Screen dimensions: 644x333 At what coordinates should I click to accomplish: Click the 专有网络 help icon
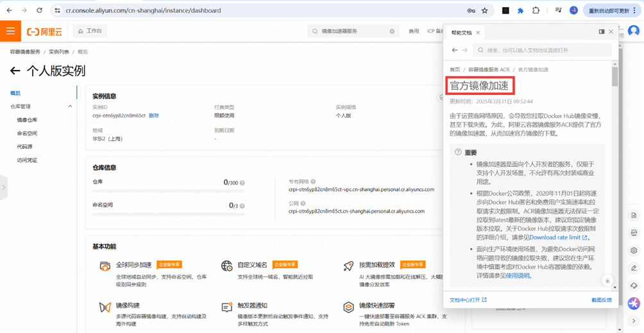[314, 182]
